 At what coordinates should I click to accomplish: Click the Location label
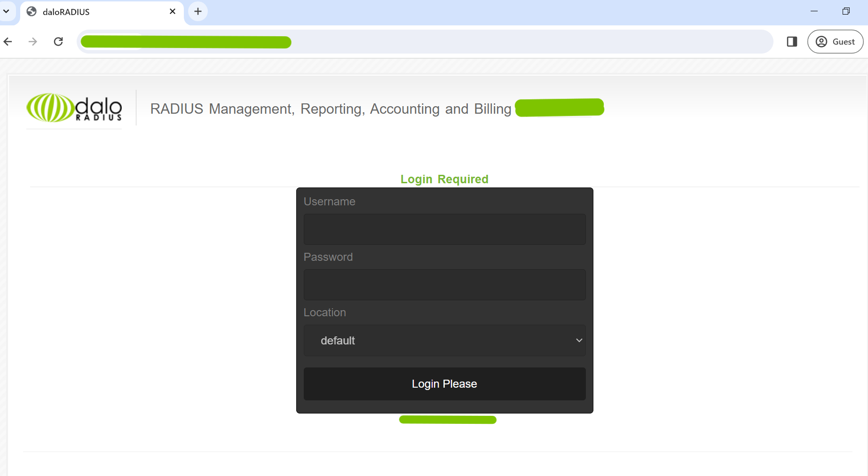tap(324, 312)
